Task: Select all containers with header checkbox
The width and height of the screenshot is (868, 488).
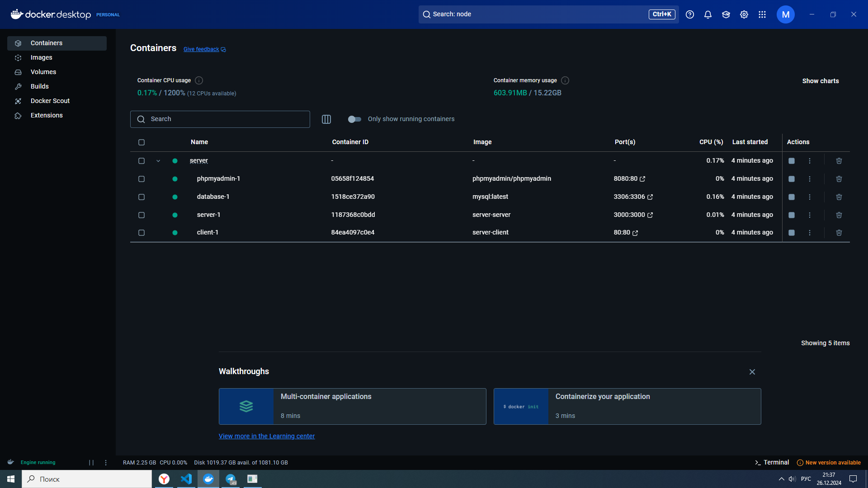Action: (142, 142)
